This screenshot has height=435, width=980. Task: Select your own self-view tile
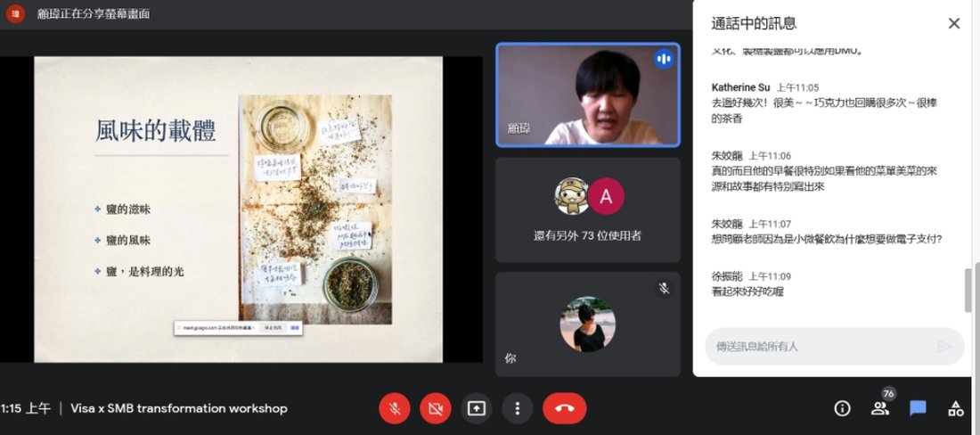click(x=588, y=324)
